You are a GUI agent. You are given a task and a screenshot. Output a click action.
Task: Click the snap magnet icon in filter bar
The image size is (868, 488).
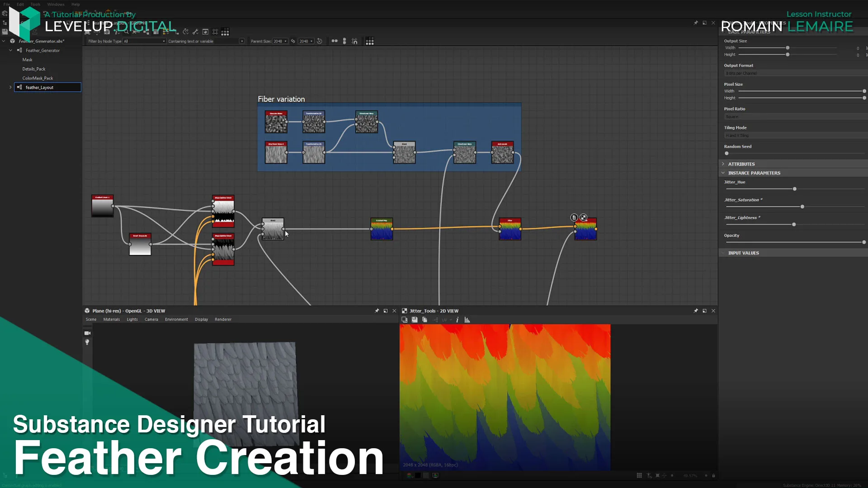[x=355, y=41]
